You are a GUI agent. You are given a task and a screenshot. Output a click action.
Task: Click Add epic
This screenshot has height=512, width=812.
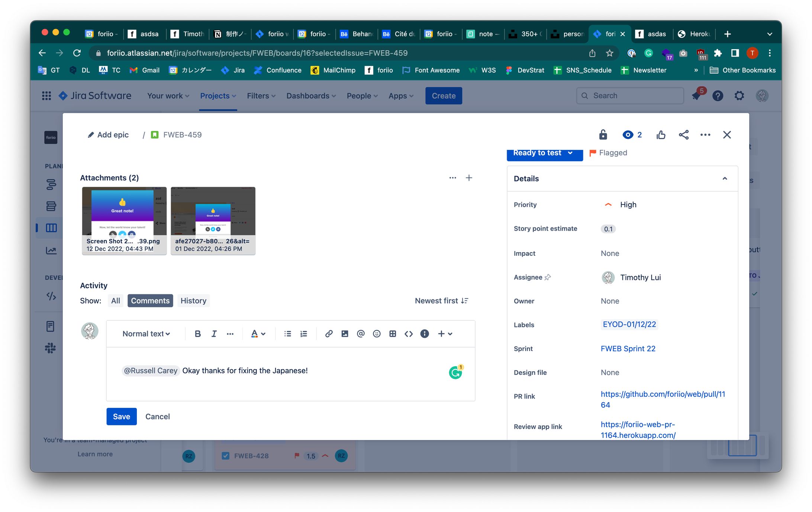coord(108,135)
